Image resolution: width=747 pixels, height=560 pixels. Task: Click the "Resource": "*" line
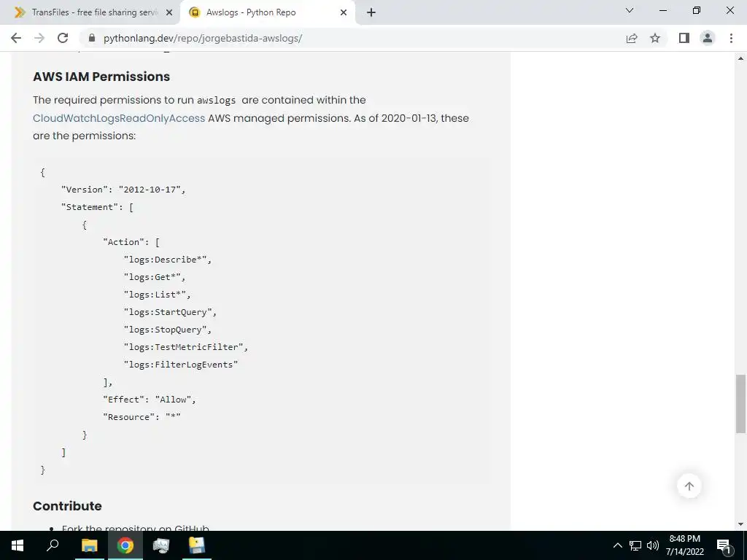[x=142, y=417]
